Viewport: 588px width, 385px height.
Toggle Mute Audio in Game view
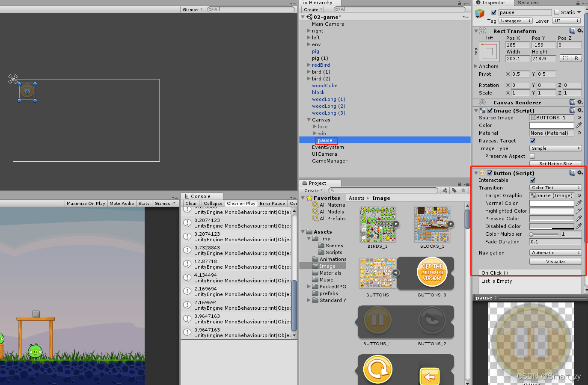tap(122, 203)
